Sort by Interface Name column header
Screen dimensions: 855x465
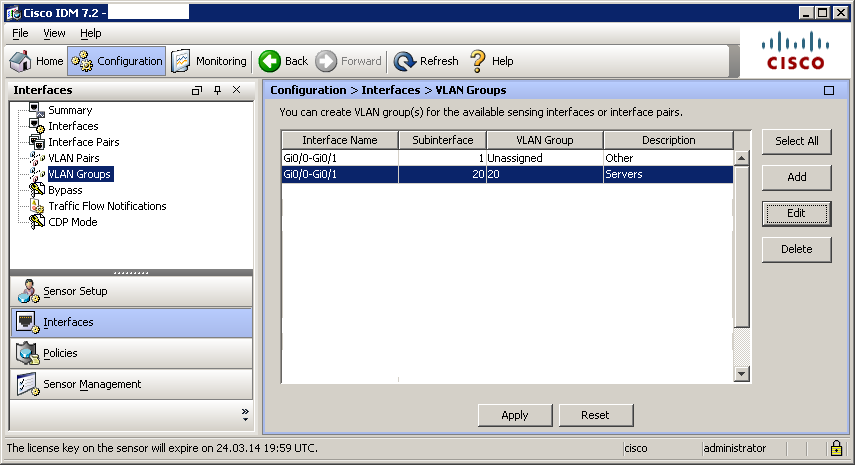point(340,140)
